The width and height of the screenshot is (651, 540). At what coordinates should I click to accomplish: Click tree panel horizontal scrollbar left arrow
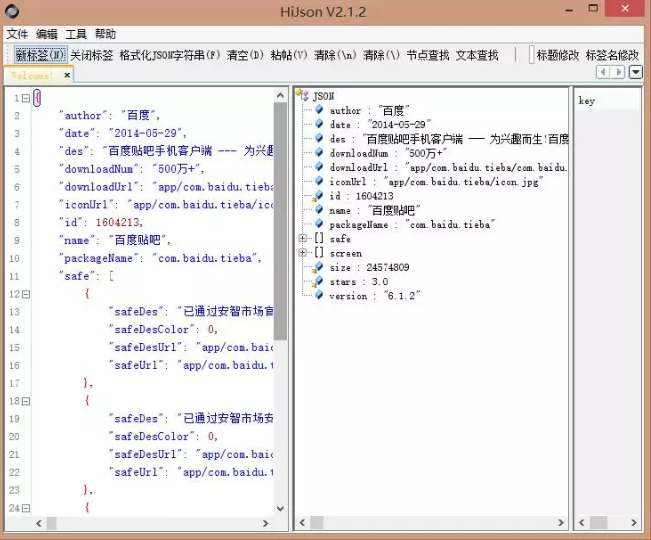[302, 523]
